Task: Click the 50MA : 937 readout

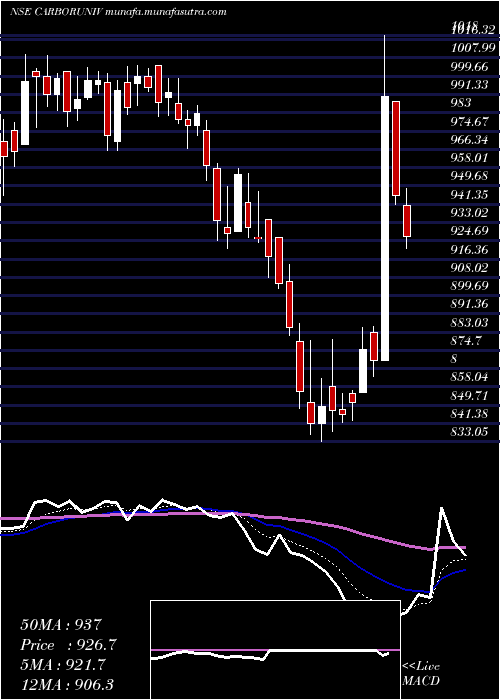Action: (x=63, y=625)
